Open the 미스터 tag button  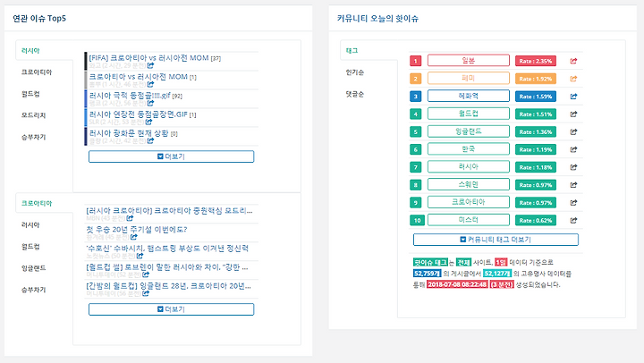(469, 220)
